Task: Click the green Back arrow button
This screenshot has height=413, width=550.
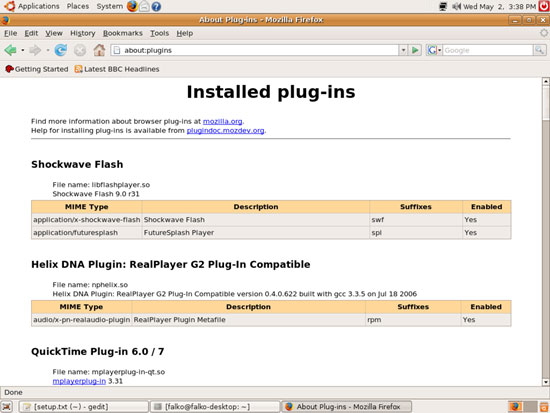Action: (x=11, y=50)
